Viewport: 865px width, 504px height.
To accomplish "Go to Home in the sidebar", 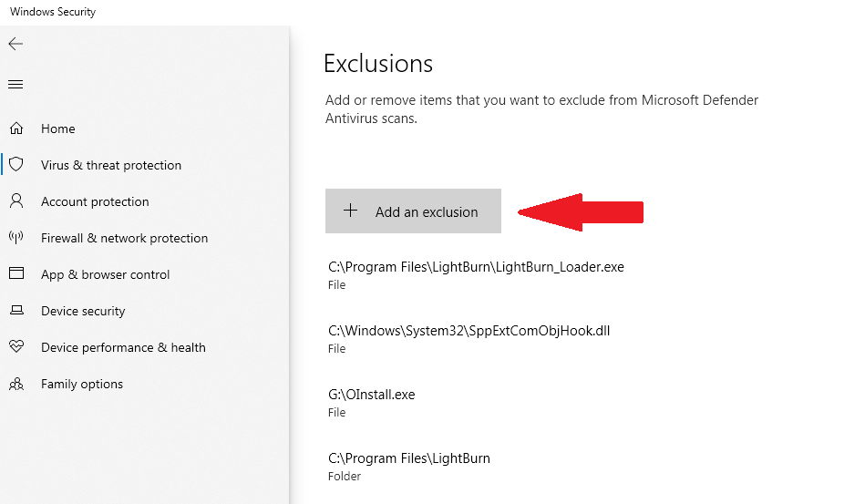I will pyautogui.click(x=58, y=129).
